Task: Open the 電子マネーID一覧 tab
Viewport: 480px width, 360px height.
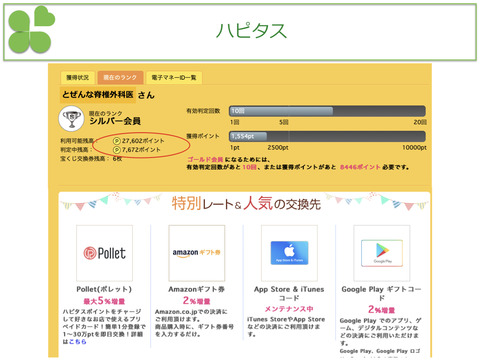Action: click(x=174, y=78)
